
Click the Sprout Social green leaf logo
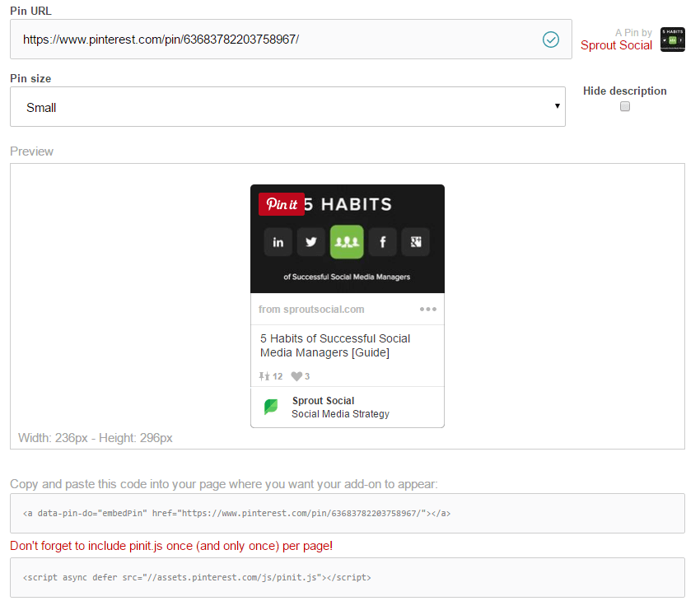[271, 407]
